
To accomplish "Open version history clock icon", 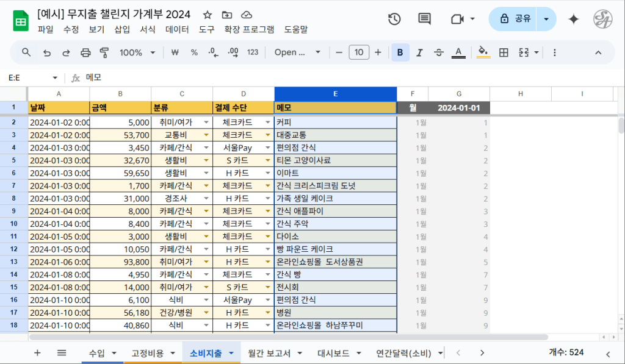I will click(x=394, y=19).
